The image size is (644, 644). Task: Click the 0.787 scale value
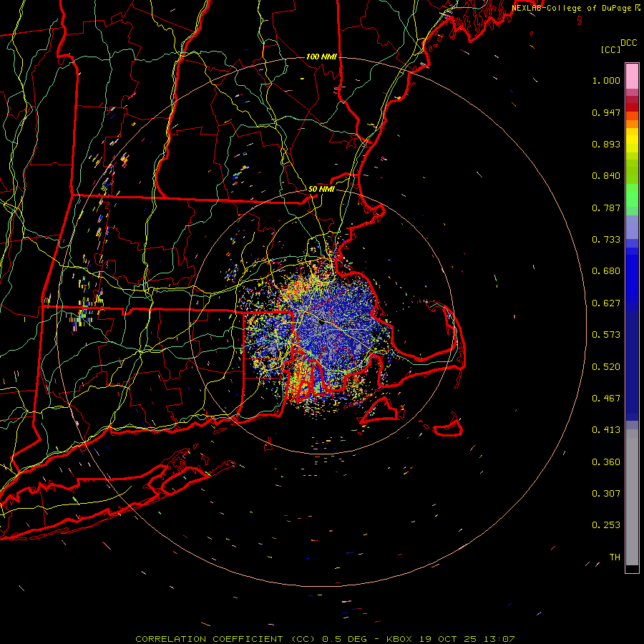click(x=606, y=208)
